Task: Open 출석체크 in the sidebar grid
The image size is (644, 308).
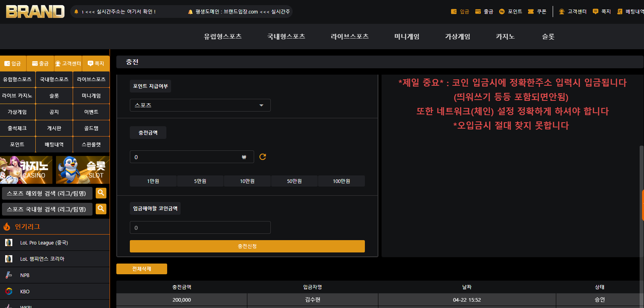Action: (x=17, y=128)
